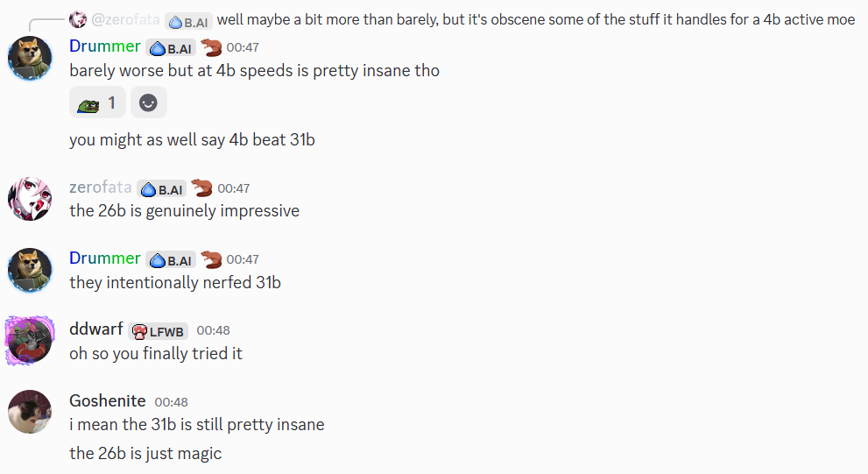Click the add reaction smiley button
This screenshot has height=474, width=868.
click(148, 103)
